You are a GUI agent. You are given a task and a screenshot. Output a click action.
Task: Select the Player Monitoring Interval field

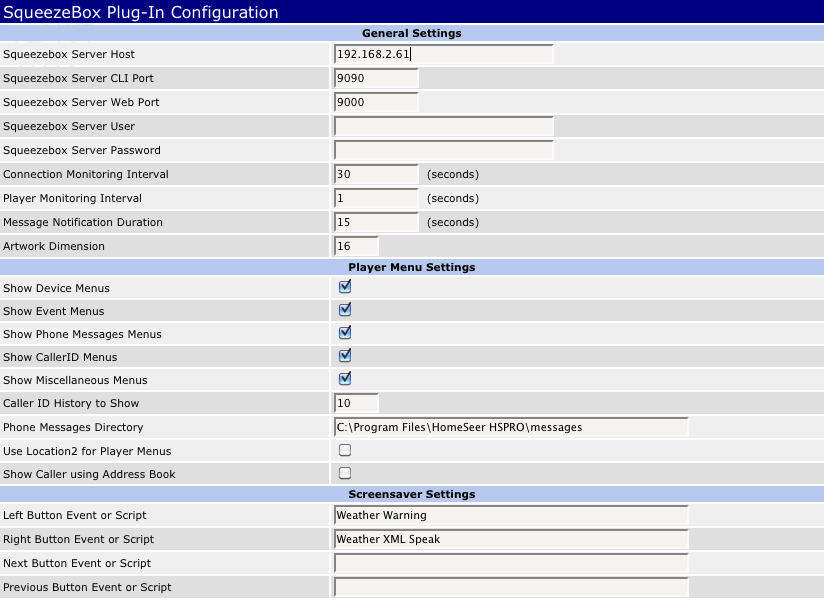point(376,199)
